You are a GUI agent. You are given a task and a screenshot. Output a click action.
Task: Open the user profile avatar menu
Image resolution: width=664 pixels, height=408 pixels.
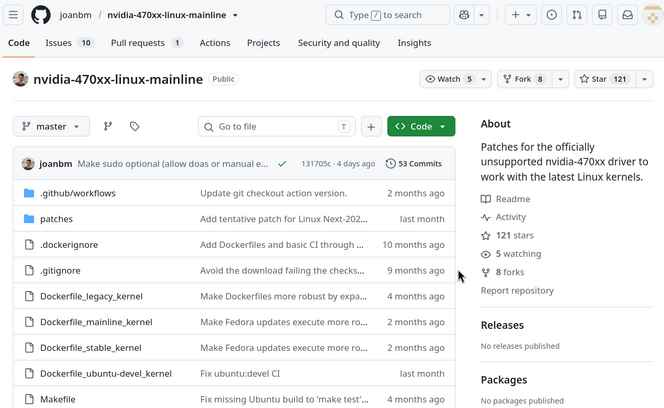pyautogui.click(x=653, y=15)
